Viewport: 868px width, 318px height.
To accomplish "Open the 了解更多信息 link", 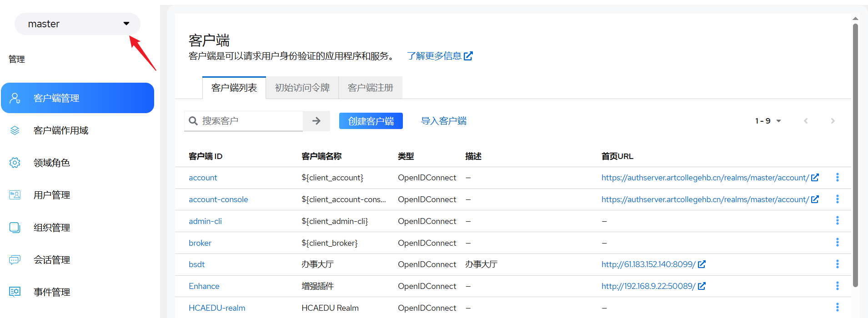I will [x=440, y=56].
